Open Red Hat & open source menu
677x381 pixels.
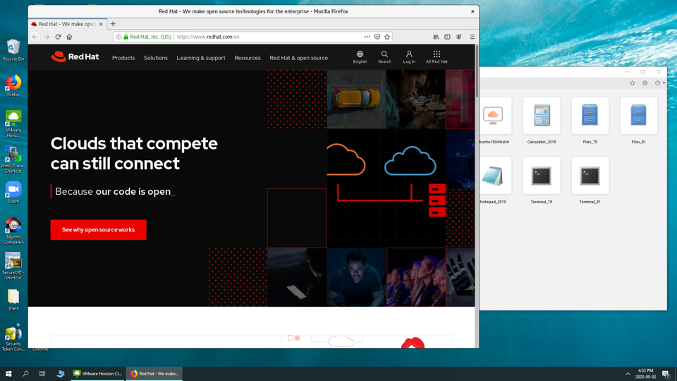pyautogui.click(x=299, y=58)
